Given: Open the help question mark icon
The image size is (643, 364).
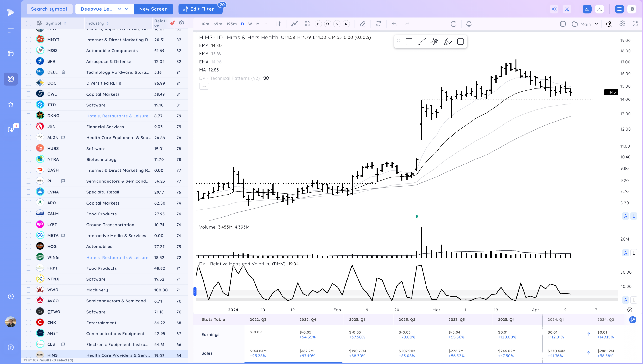Looking at the screenshot, I should (10, 347).
